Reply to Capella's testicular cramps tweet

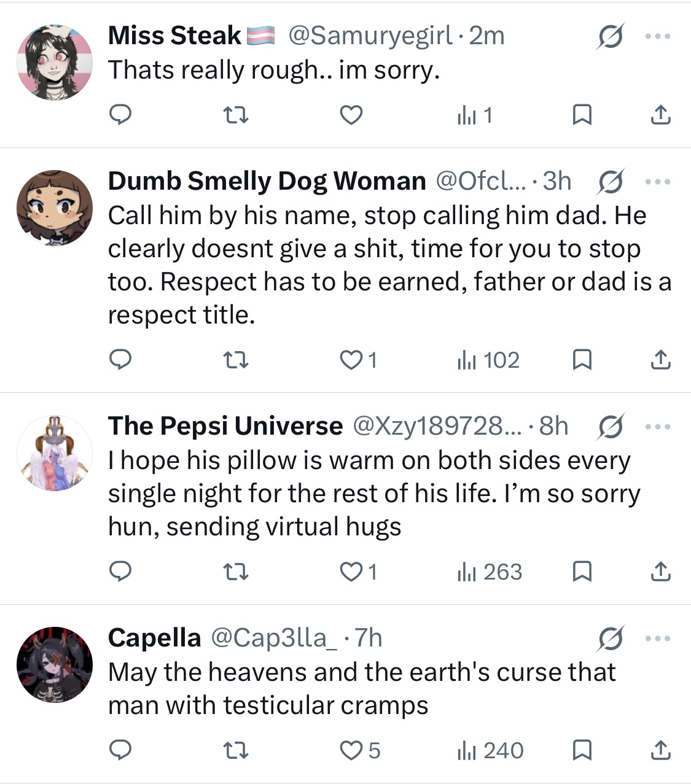(x=120, y=750)
